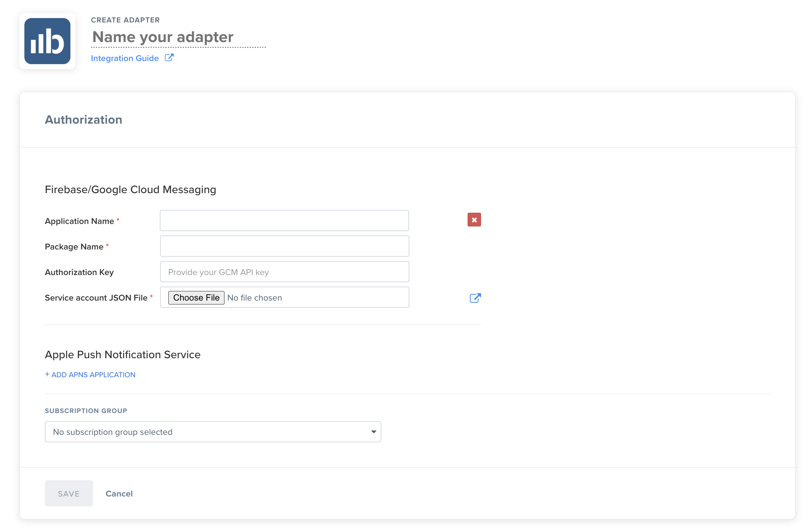This screenshot has height=532, width=810.
Task: Click the Firebase/Google Cloud Messaging heading
Action: pyautogui.click(x=130, y=190)
